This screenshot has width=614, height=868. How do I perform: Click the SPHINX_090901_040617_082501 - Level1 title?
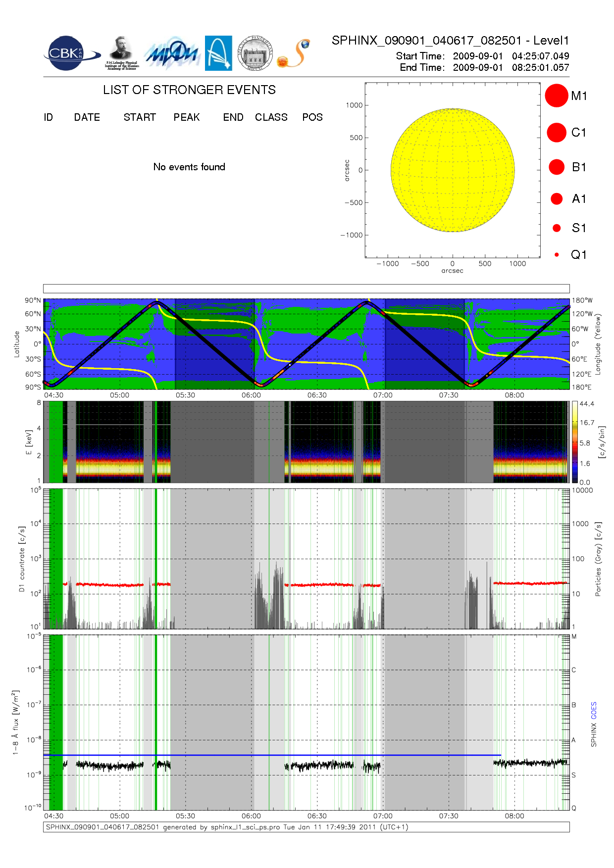click(450, 41)
